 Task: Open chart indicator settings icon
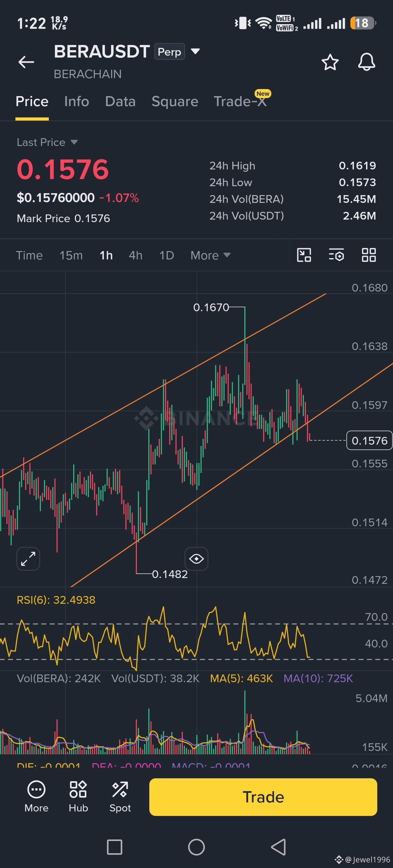tap(336, 255)
